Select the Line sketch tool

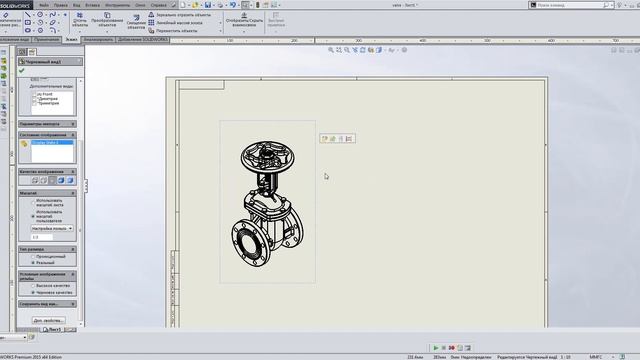pyautogui.click(x=27, y=15)
